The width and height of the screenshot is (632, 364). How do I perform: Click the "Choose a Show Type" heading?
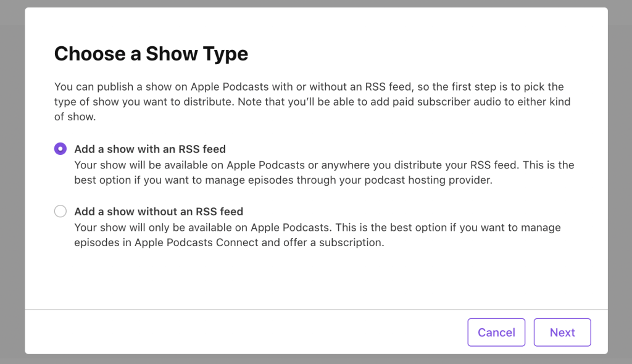(x=151, y=54)
